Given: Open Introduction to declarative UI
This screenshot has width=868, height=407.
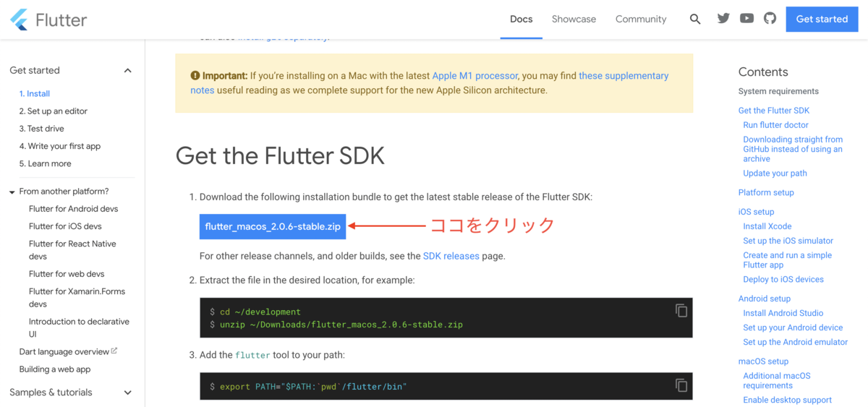Looking at the screenshot, I should coord(79,327).
